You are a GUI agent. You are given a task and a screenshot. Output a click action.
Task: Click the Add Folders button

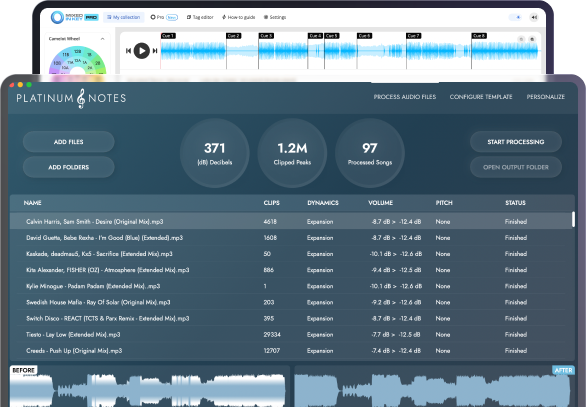(x=69, y=167)
